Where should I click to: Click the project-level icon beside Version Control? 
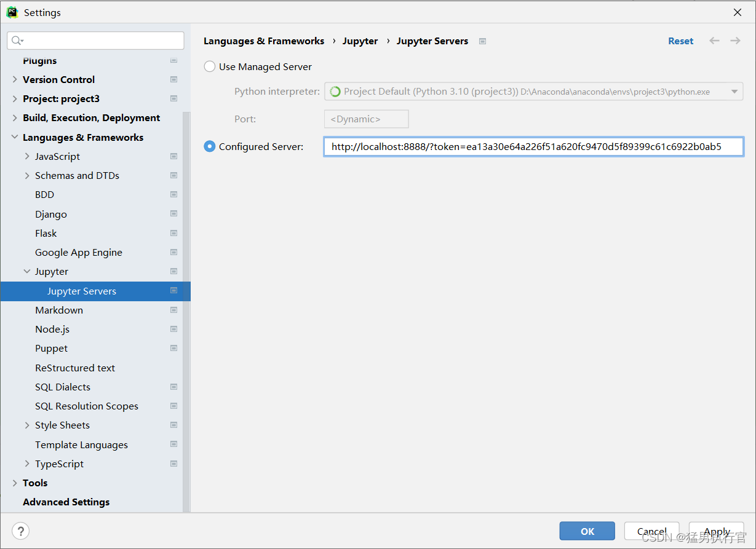tap(173, 79)
